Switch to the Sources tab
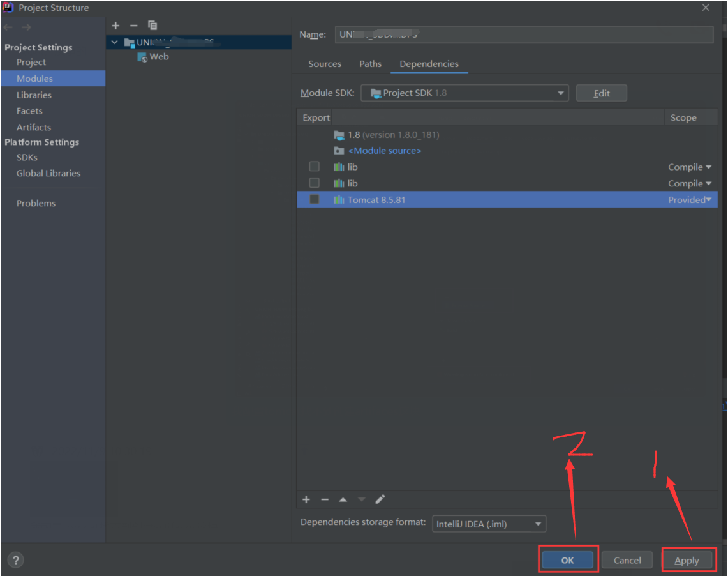The image size is (728, 576). click(325, 64)
